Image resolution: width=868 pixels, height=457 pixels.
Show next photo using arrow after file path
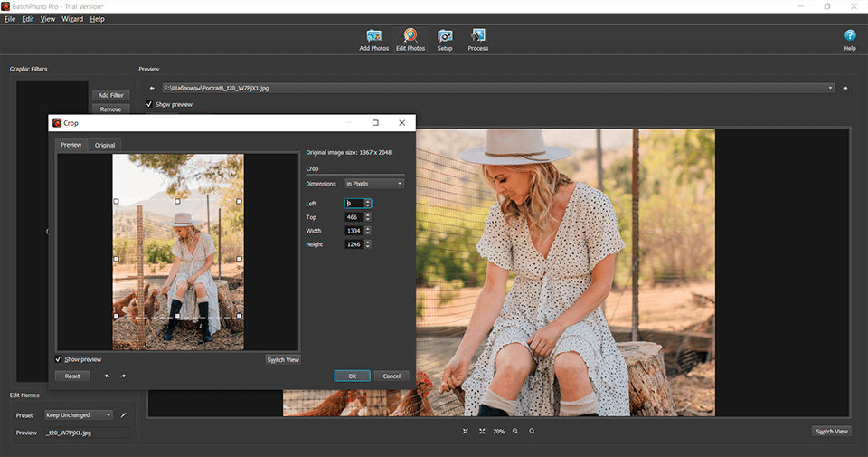[844, 88]
